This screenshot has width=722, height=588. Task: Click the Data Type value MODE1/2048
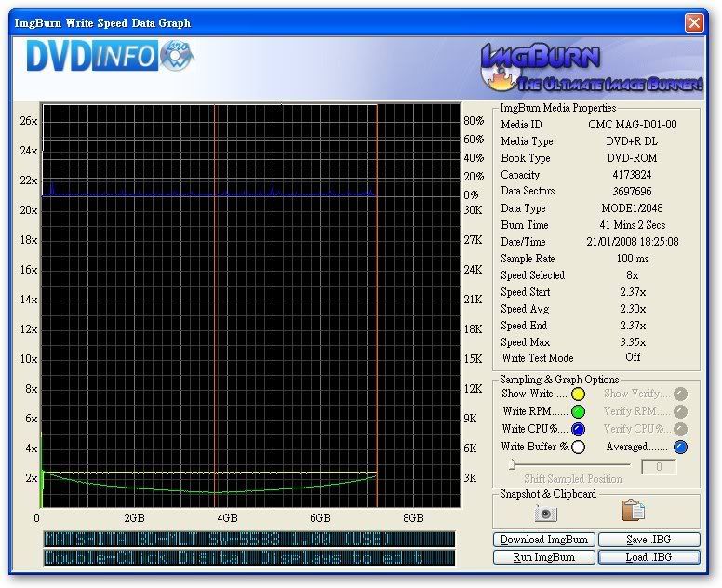(x=632, y=208)
